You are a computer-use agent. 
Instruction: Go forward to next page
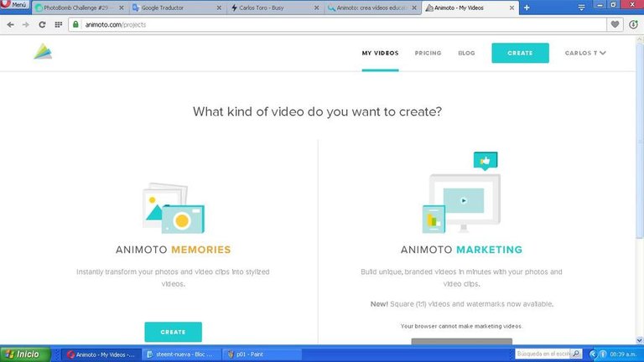pos(26,24)
